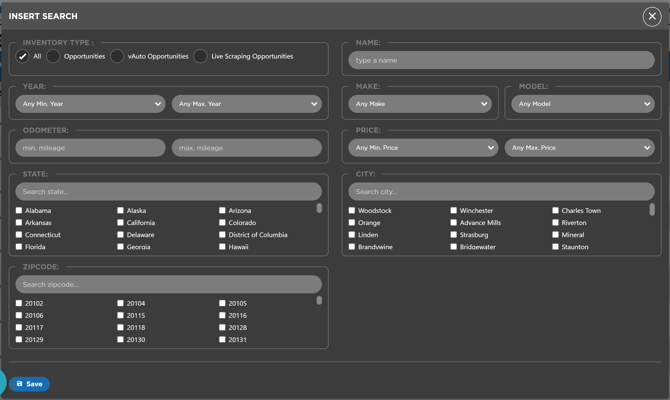Check the Staunton city checkbox
The width and height of the screenshot is (670, 400).
click(x=555, y=247)
